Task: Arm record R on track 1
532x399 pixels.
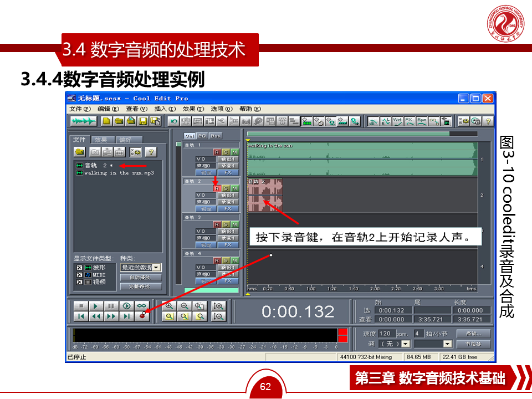Action: (x=217, y=152)
